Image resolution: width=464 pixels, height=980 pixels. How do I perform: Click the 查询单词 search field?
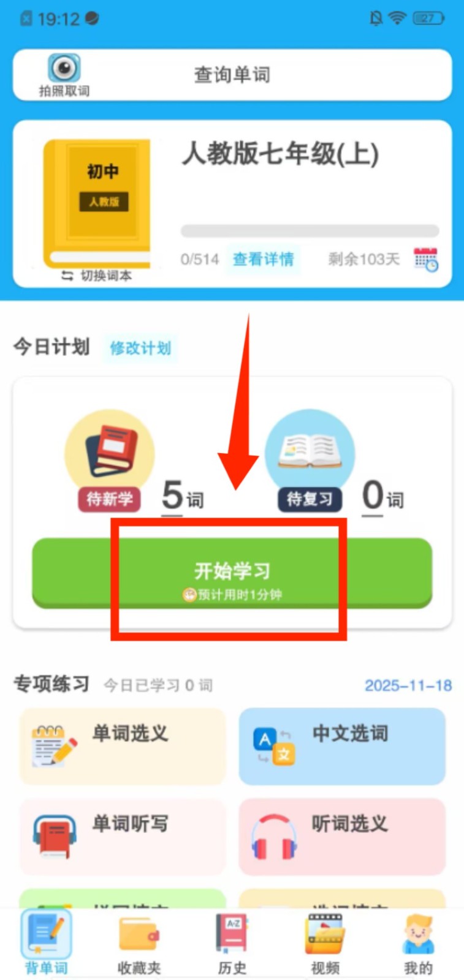[232, 75]
